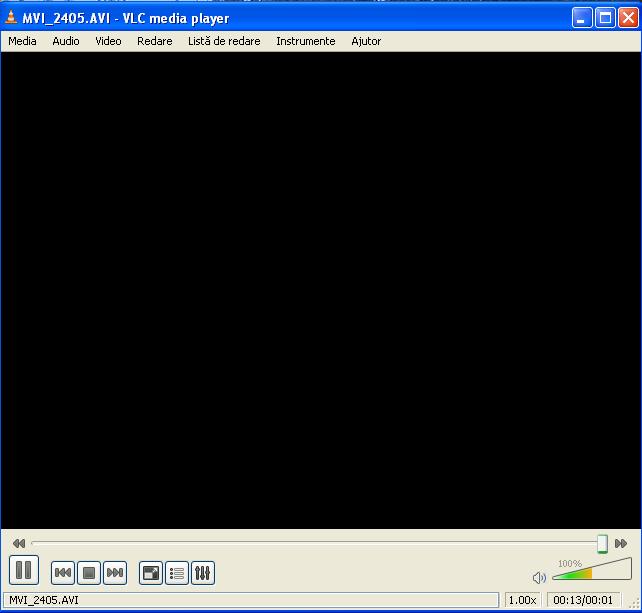Click the black video display area
The image size is (642, 613).
coord(321,290)
